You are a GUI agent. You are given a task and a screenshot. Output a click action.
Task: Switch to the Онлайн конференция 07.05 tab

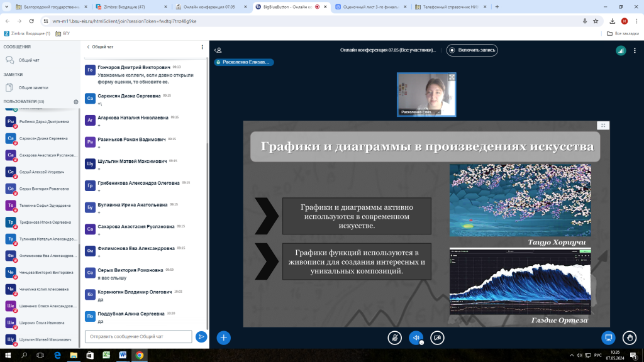(x=211, y=7)
